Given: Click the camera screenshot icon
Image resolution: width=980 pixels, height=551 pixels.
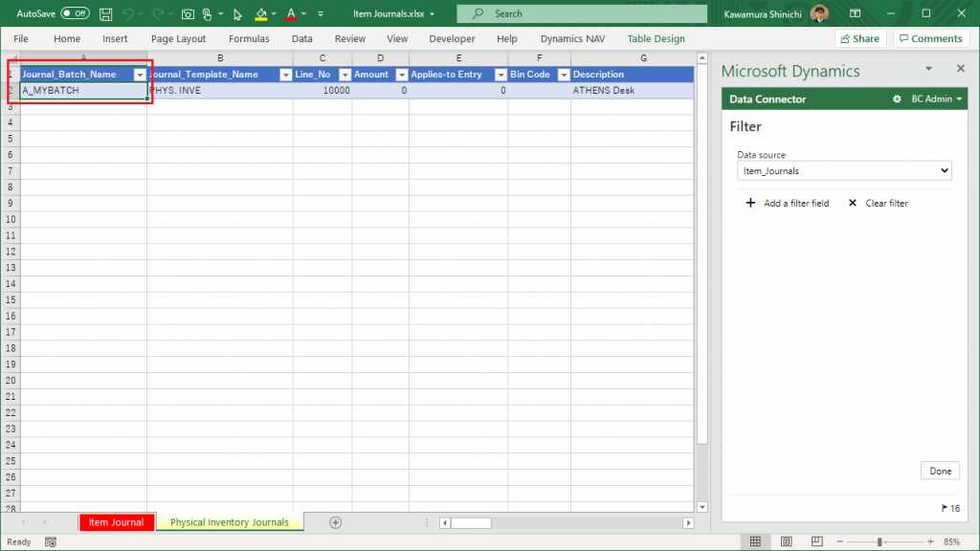Looking at the screenshot, I should tap(188, 13).
